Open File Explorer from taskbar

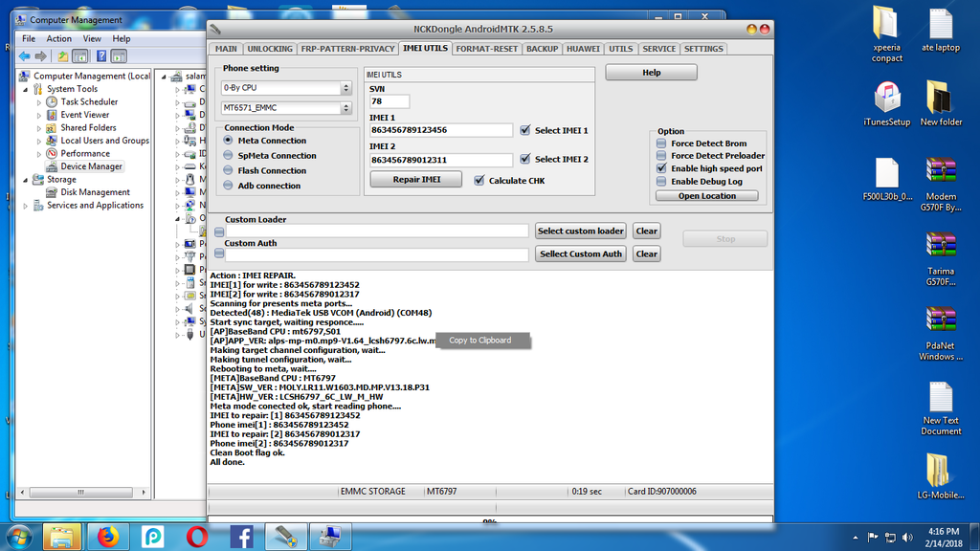pos(61,538)
